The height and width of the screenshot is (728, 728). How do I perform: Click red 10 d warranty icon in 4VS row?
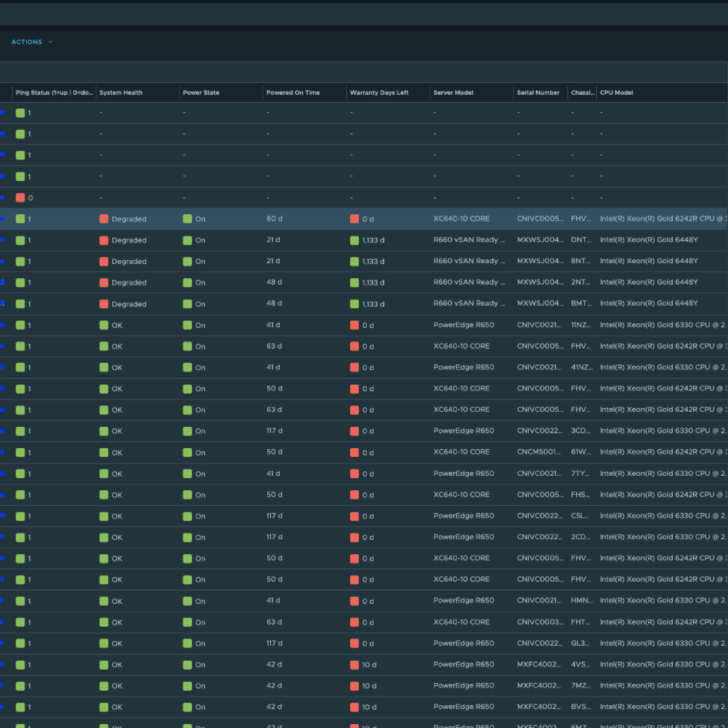pyautogui.click(x=354, y=665)
